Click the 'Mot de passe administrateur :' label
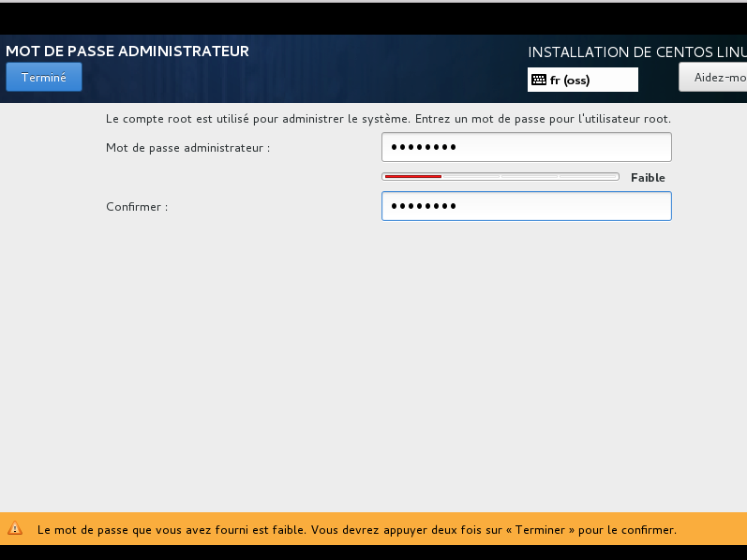This screenshot has width=747, height=560. [x=188, y=148]
